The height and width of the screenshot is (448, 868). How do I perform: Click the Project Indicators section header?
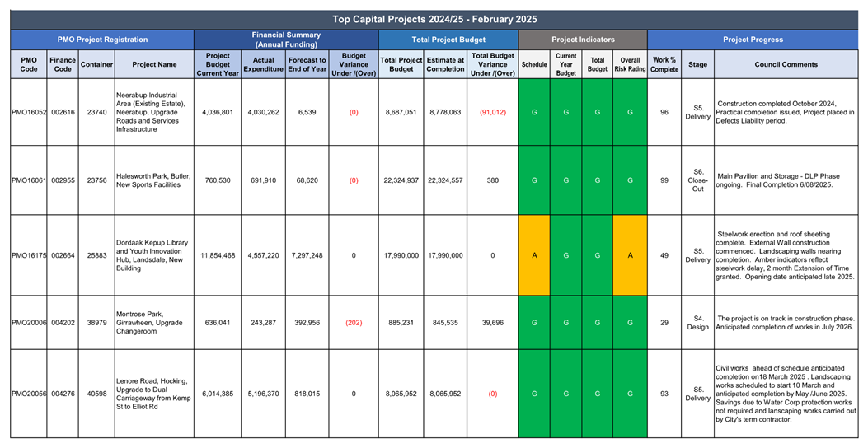583,40
